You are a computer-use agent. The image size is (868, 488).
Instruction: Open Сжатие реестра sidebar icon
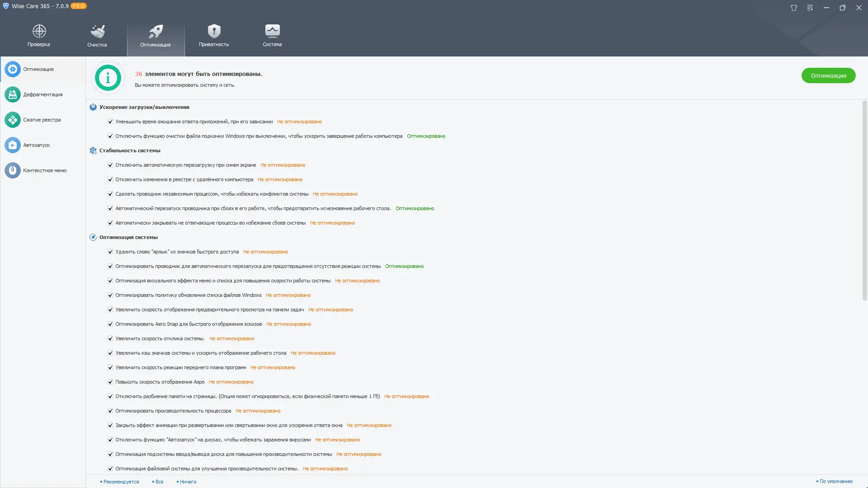[13, 120]
